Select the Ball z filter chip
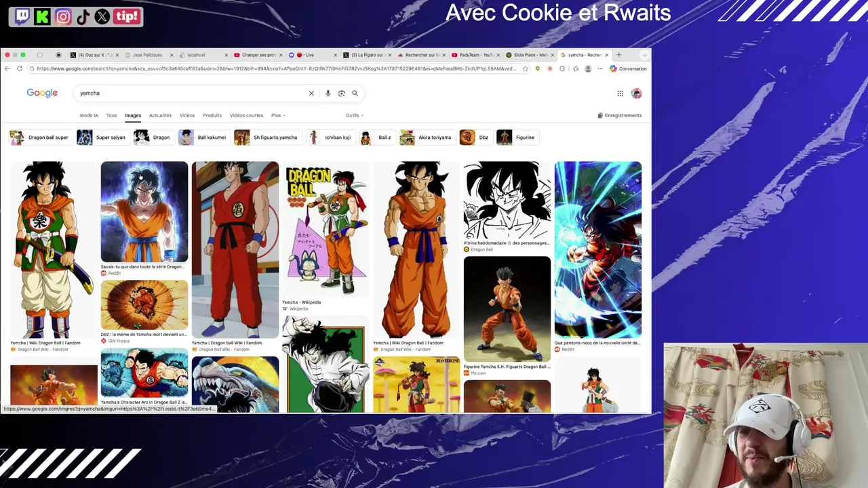This screenshot has height=488, width=868. coord(376,138)
